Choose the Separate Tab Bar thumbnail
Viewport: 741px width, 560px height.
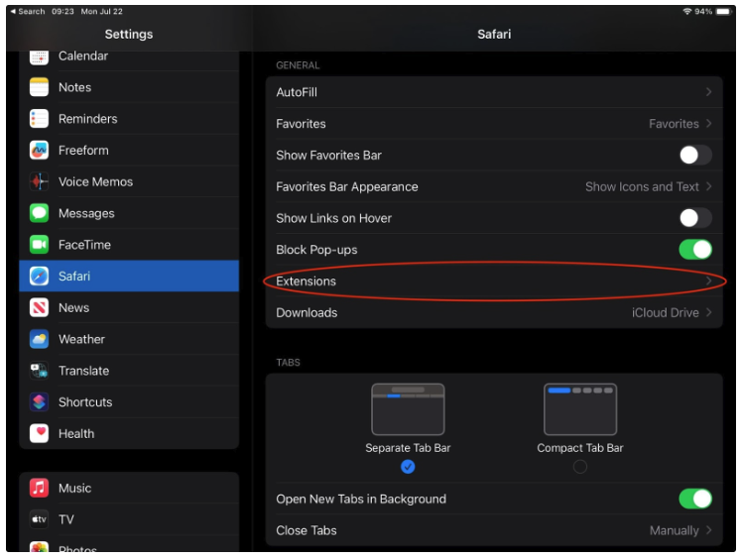(408, 409)
